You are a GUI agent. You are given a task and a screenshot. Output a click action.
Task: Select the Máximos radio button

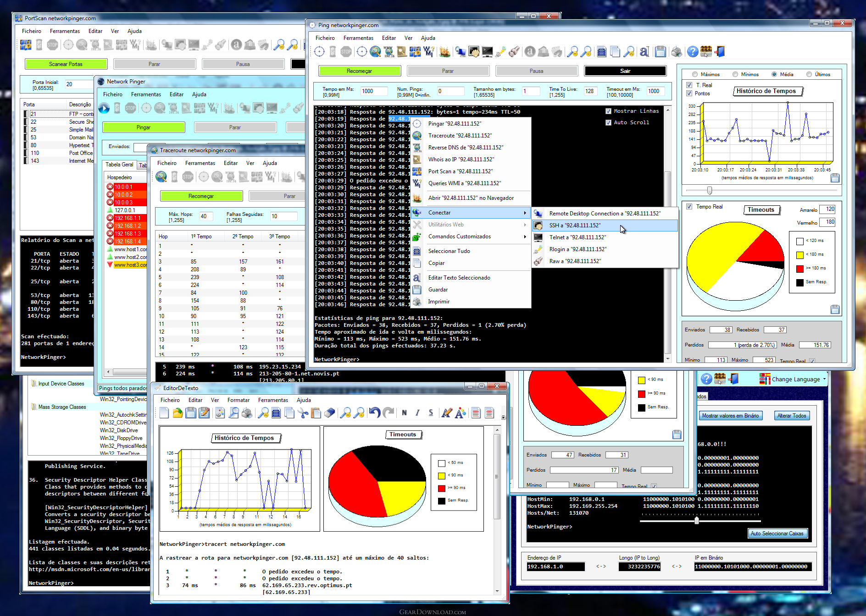pos(695,74)
